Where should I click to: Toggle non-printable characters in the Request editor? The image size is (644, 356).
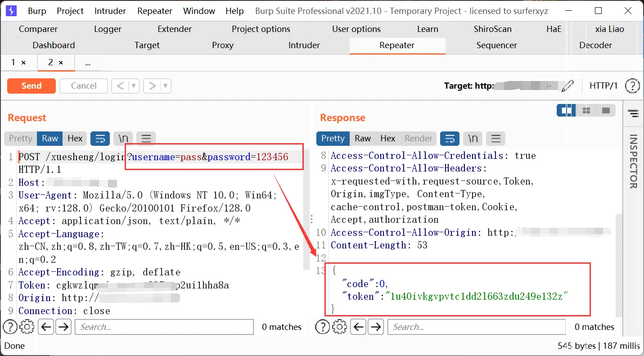click(x=123, y=138)
